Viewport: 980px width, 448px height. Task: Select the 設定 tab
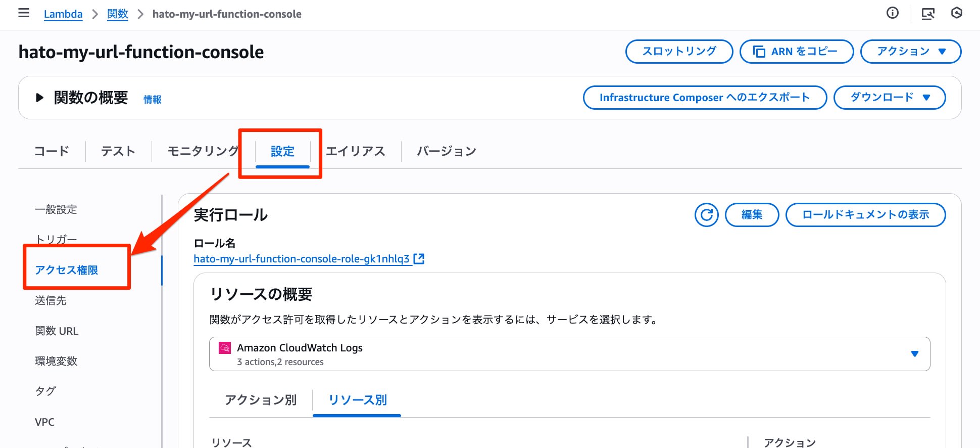[282, 151]
